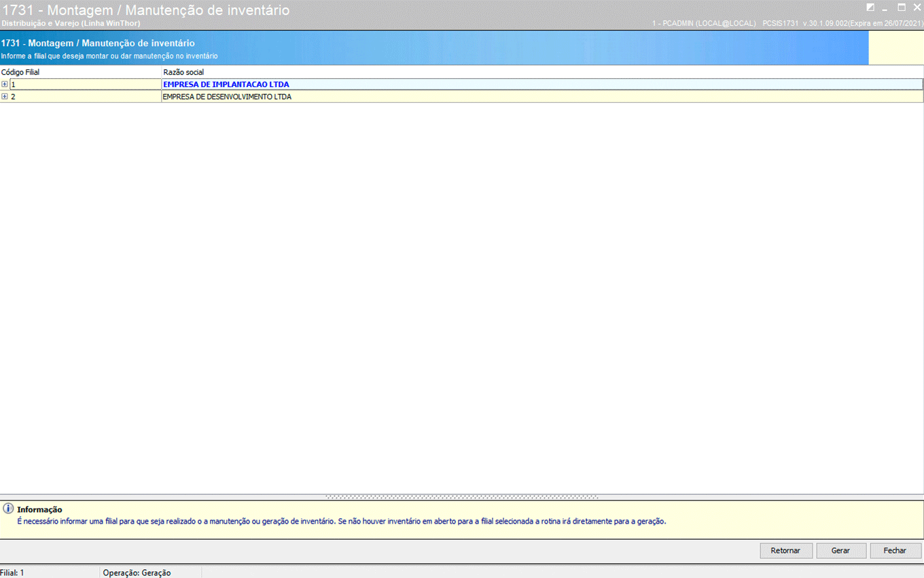Click the Gerar button
The height and width of the screenshot is (578, 924).
(840, 550)
